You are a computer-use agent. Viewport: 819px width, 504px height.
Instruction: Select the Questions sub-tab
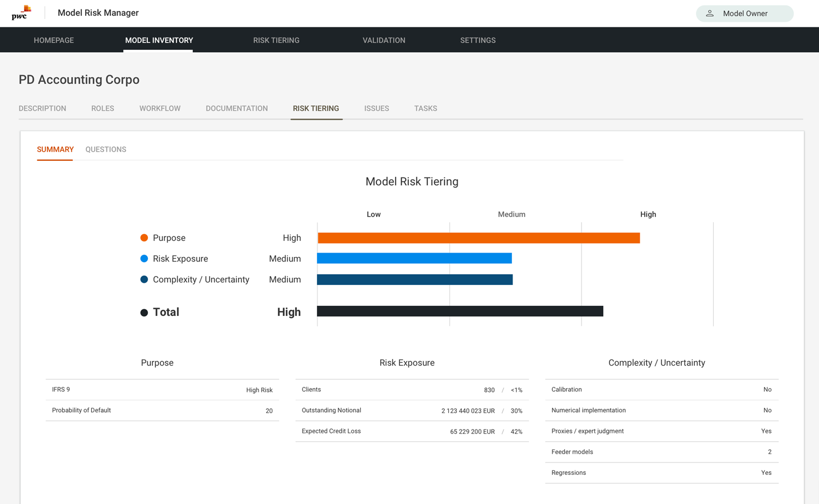pyautogui.click(x=106, y=150)
